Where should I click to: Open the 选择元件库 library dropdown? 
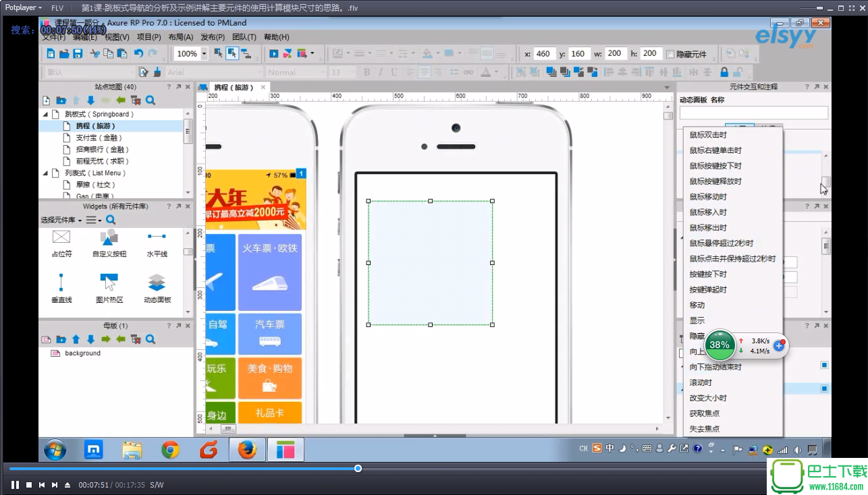(x=61, y=220)
